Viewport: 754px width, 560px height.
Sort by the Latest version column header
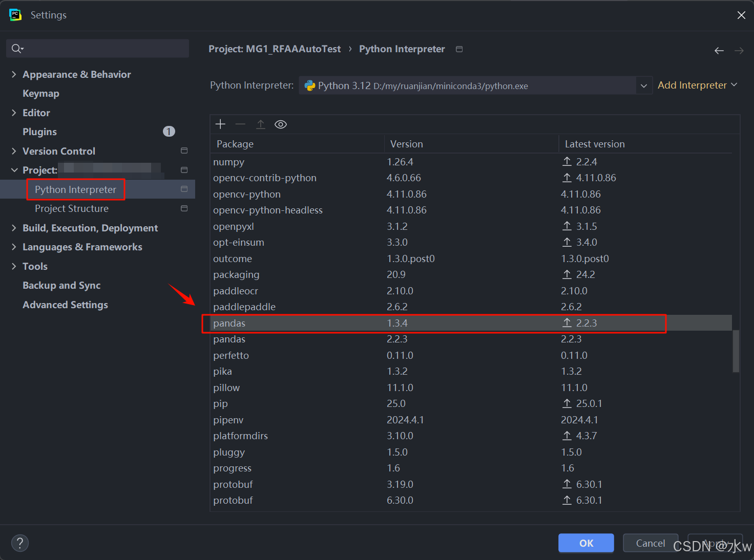coord(645,144)
